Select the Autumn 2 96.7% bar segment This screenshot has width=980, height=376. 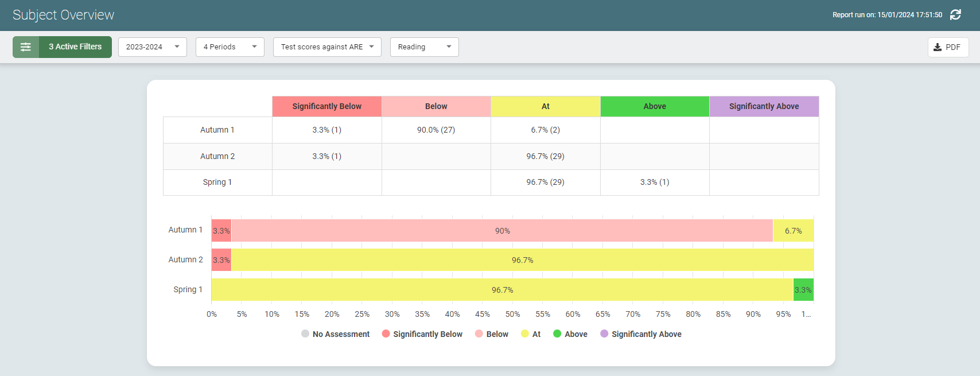tap(522, 260)
